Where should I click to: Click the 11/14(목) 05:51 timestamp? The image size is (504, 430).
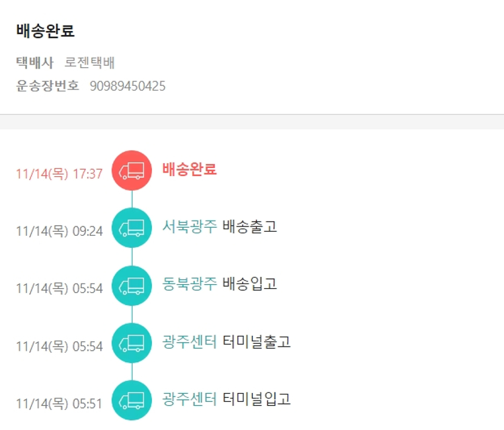coord(59,404)
